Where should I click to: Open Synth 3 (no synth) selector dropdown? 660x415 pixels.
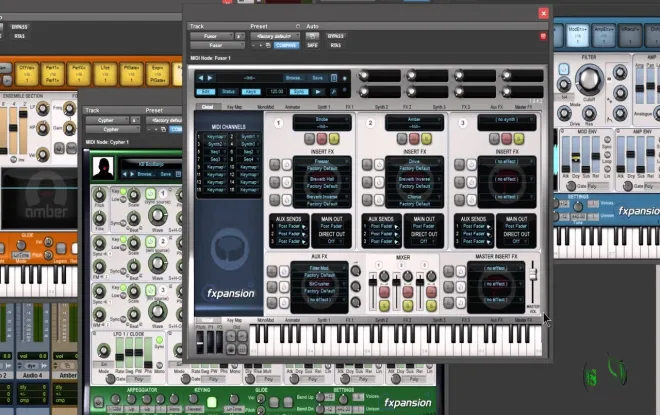click(506, 120)
